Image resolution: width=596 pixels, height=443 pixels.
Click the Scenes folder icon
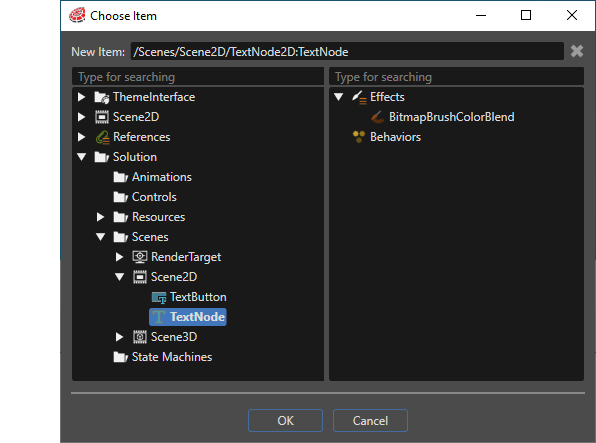120,237
